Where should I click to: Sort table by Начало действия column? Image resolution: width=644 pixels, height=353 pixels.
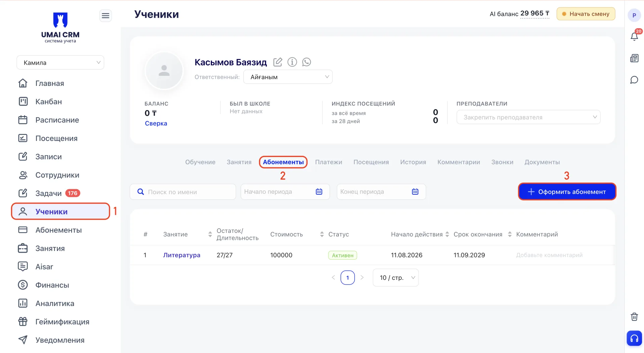pyautogui.click(x=447, y=234)
